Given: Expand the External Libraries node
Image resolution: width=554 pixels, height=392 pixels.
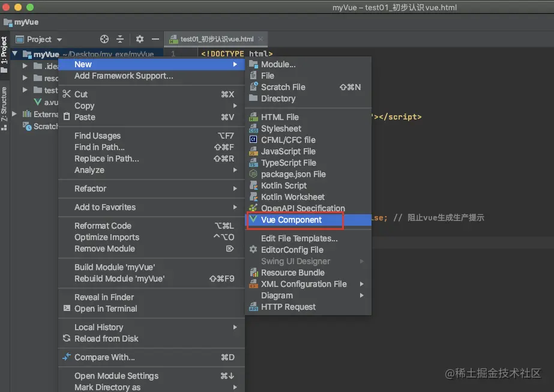Looking at the screenshot, I should [14, 114].
